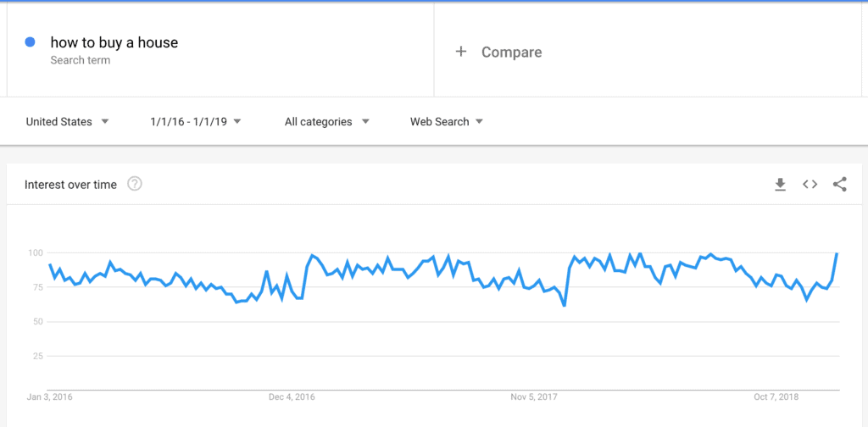
Task: Select the Nov 5, 2017 axis label
Action: [534, 397]
